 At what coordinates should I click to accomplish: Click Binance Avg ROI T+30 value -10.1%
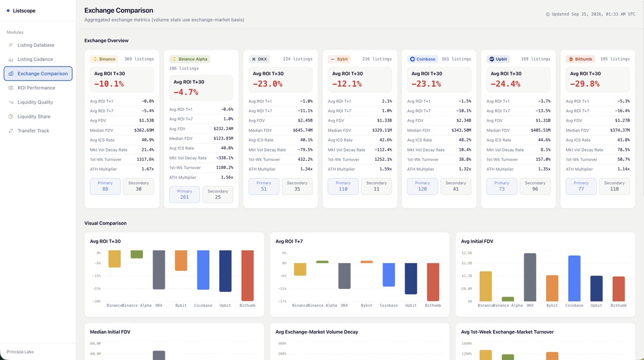(x=109, y=84)
